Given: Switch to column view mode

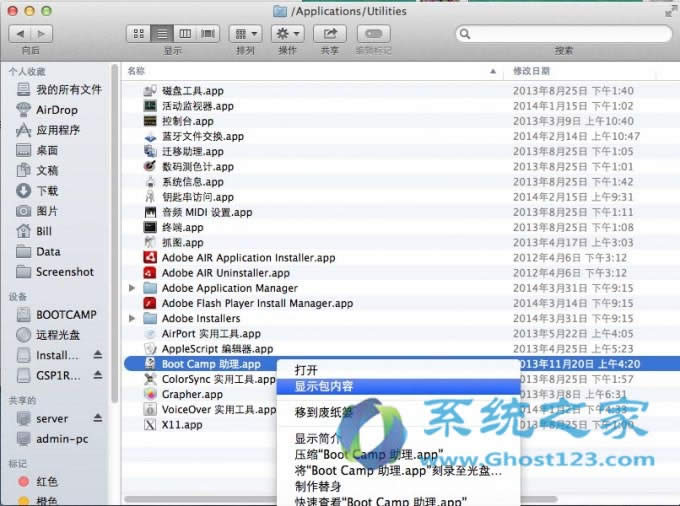Looking at the screenshot, I should pos(186,33).
